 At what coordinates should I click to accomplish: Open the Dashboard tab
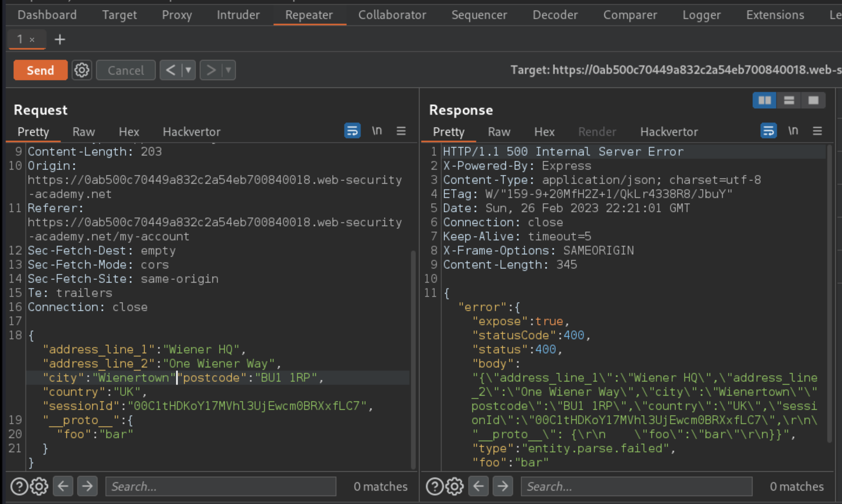click(47, 15)
